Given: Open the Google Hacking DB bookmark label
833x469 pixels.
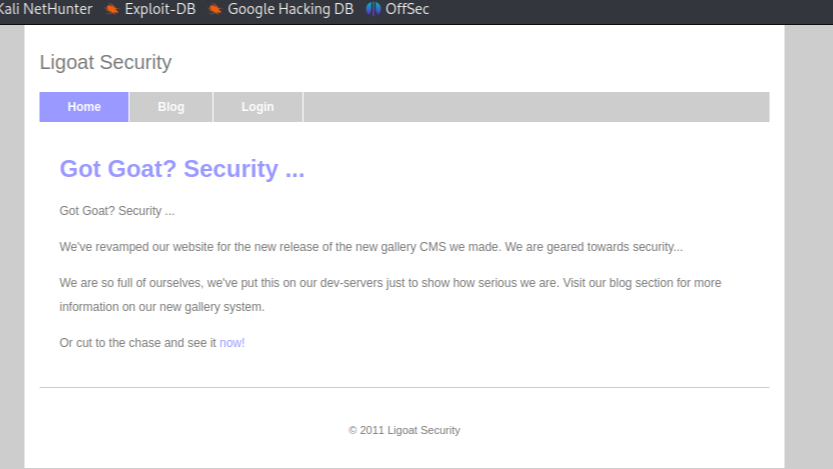Looking at the screenshot, I should click(290, 9).
